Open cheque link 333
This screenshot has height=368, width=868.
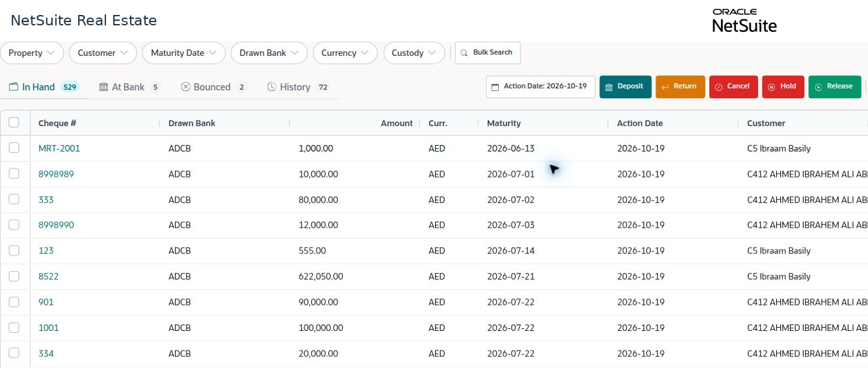46,200
